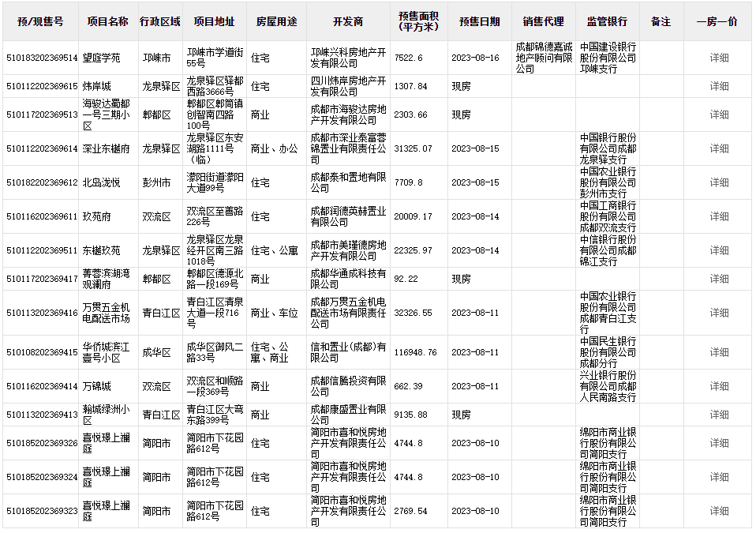Click the 一房一价 column header
The image size is (756, 533).
(x=717, y=21)
